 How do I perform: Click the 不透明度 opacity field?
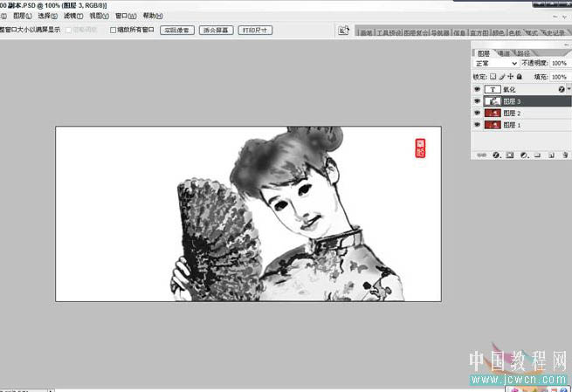coord(559,64)
